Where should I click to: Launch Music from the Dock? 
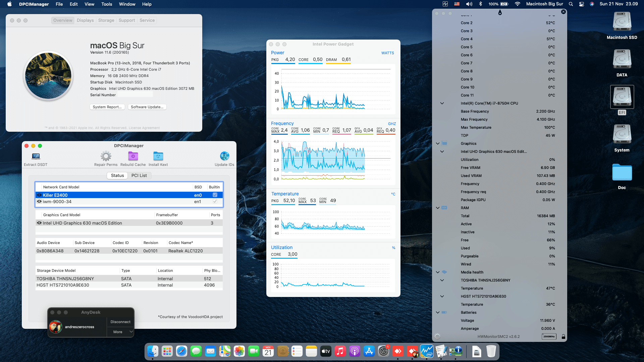coord(340,351)
